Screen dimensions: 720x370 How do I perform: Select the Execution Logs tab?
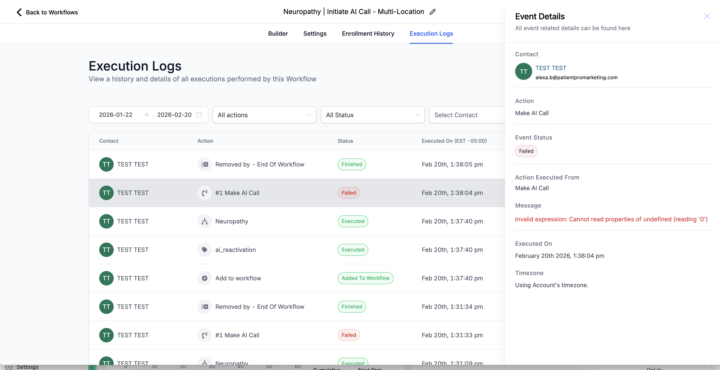(431, 34)
